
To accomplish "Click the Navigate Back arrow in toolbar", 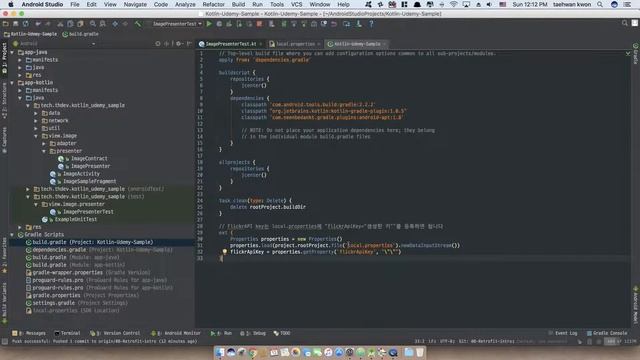I will click(x=115, y=24).
